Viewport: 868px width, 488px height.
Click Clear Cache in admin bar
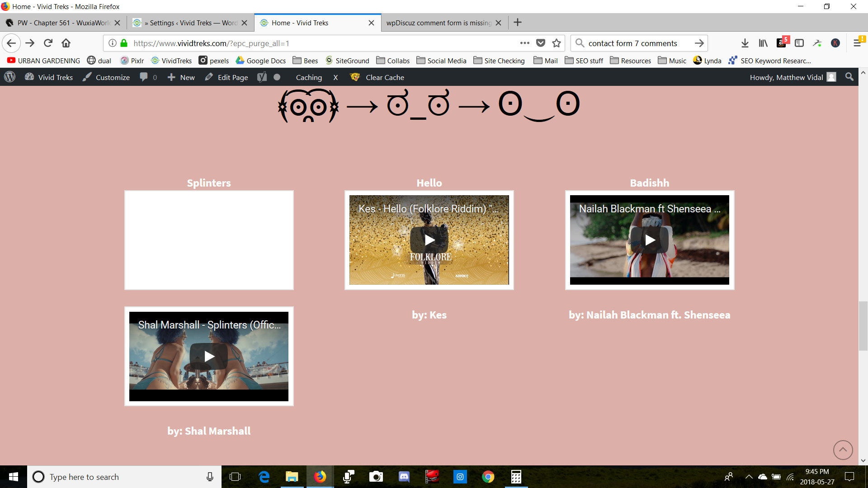[384, 77]
